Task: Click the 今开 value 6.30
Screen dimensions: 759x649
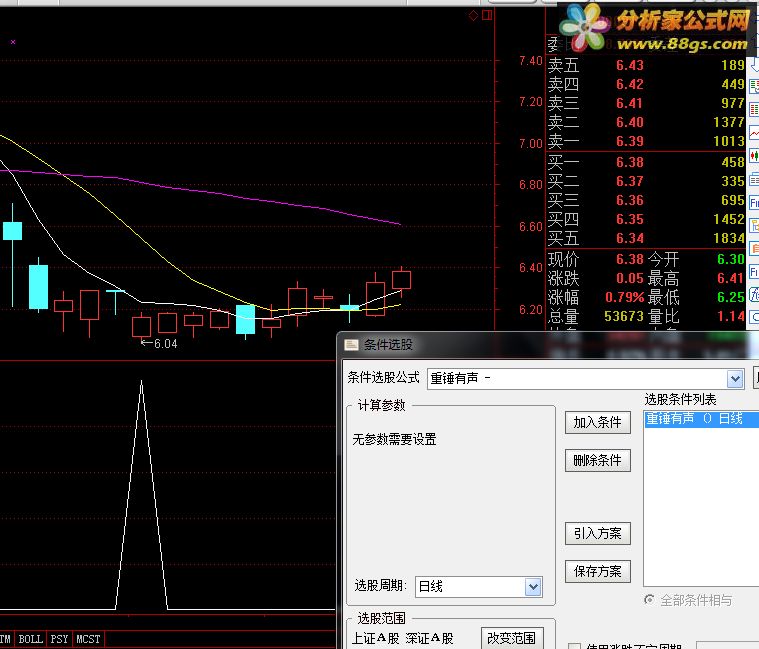Action: (731, 259)
